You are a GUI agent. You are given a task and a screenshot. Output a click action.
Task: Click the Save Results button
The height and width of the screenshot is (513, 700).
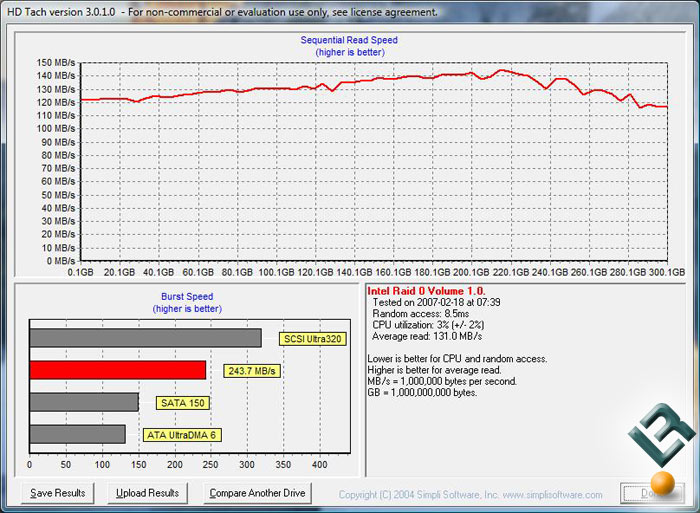point(58,493)
